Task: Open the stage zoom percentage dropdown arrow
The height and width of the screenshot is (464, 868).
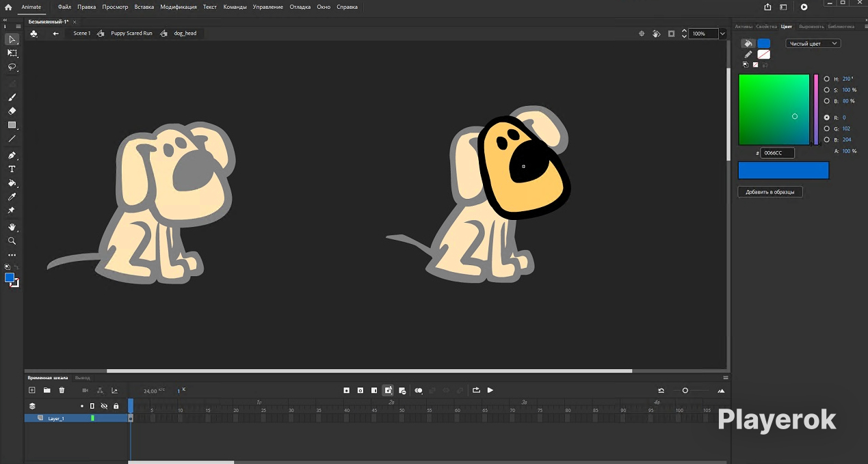Action: (x=722, y=33)
